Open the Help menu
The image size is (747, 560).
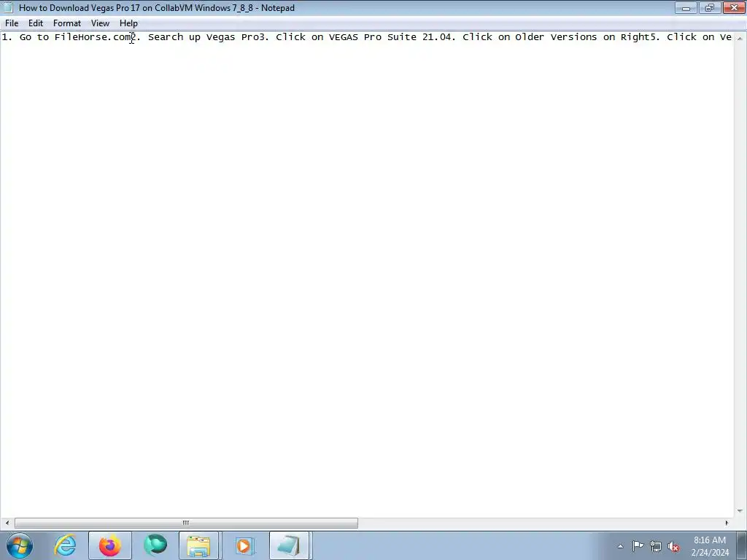tap(128, 23)
